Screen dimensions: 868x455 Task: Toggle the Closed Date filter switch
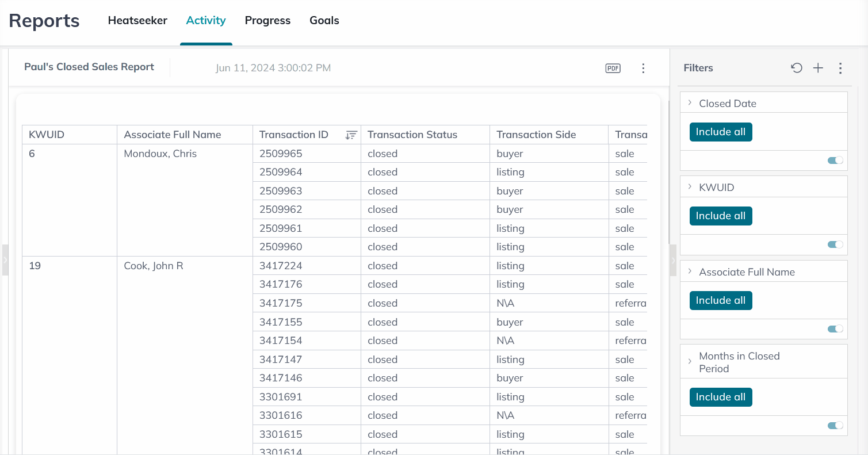coord(835,160)
